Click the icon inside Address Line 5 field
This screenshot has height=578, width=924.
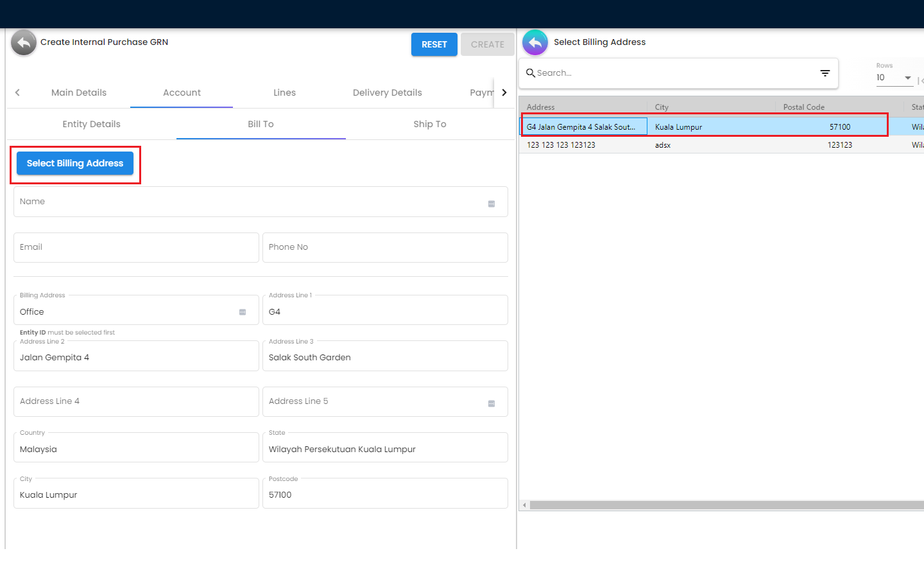coord(492,403)
